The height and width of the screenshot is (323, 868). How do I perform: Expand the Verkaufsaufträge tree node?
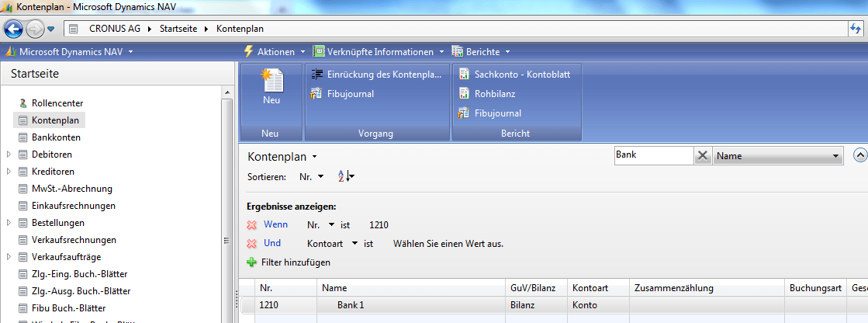click(9, 257)
